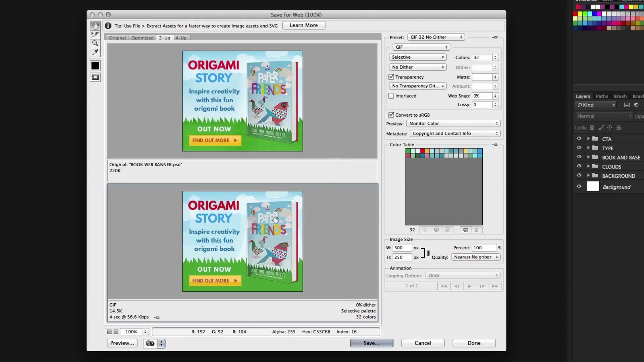
Task: Select the Zoom tool
Action: [95, 43]
